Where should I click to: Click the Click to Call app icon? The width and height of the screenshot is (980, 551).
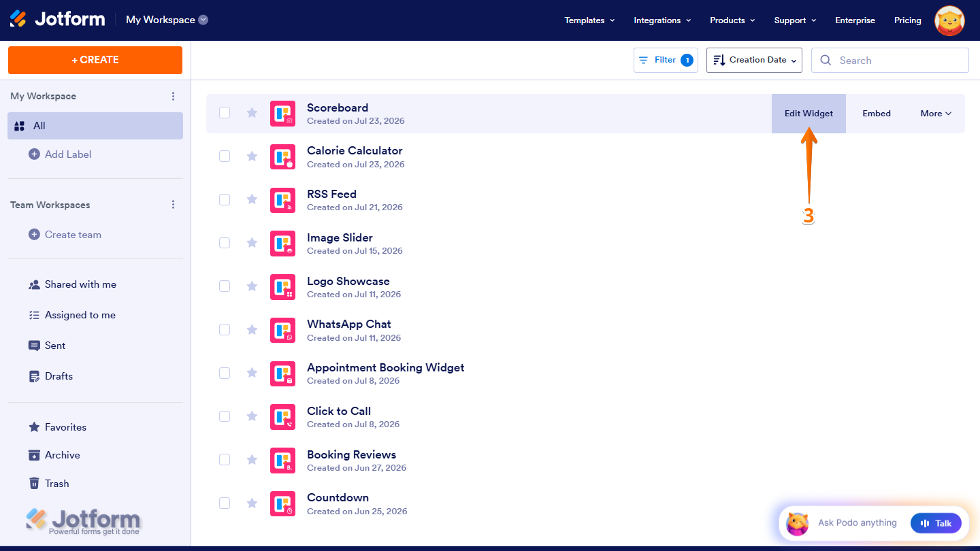point(282,417)
